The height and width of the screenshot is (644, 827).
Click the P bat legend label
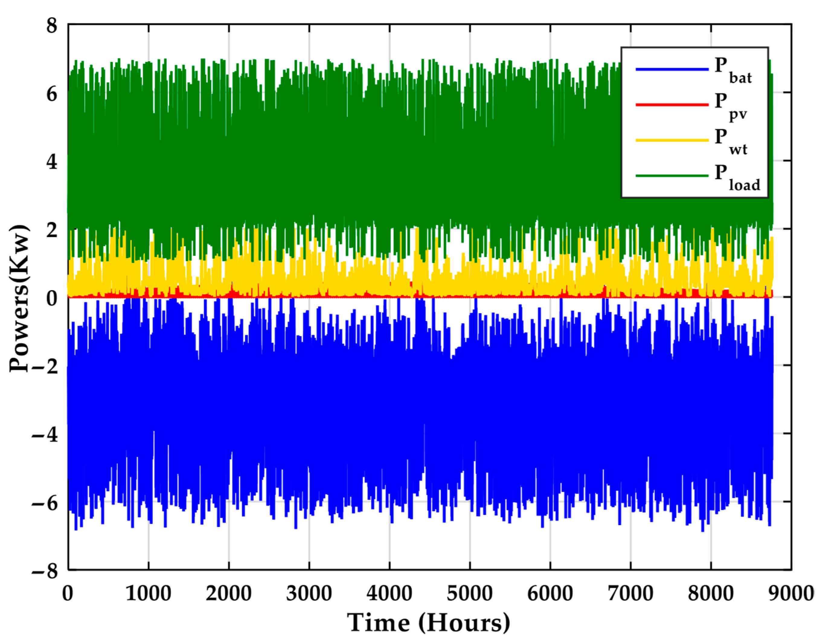click(x=733, y=71)
